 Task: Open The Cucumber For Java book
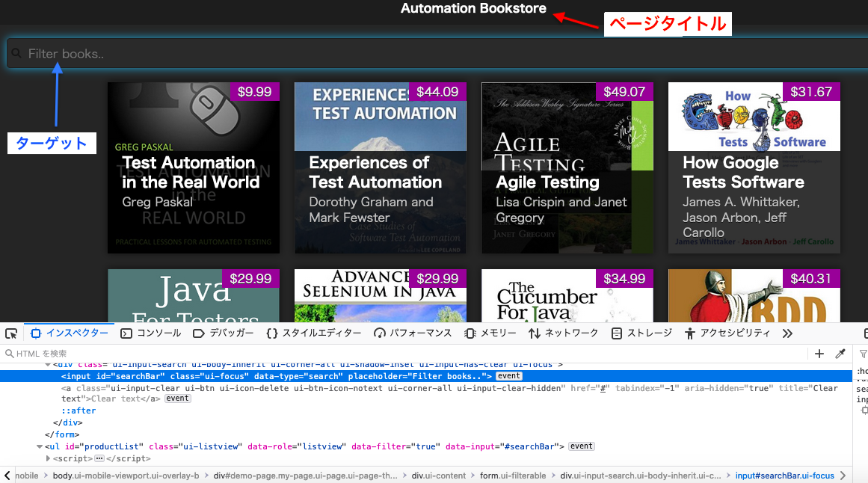pos(567,296)
